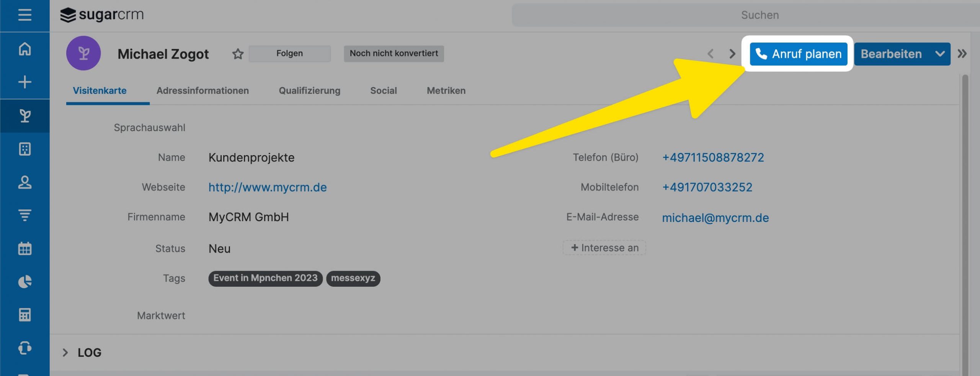Toggle the Folgen follow button
980x376 pixels.
(289, 54)
